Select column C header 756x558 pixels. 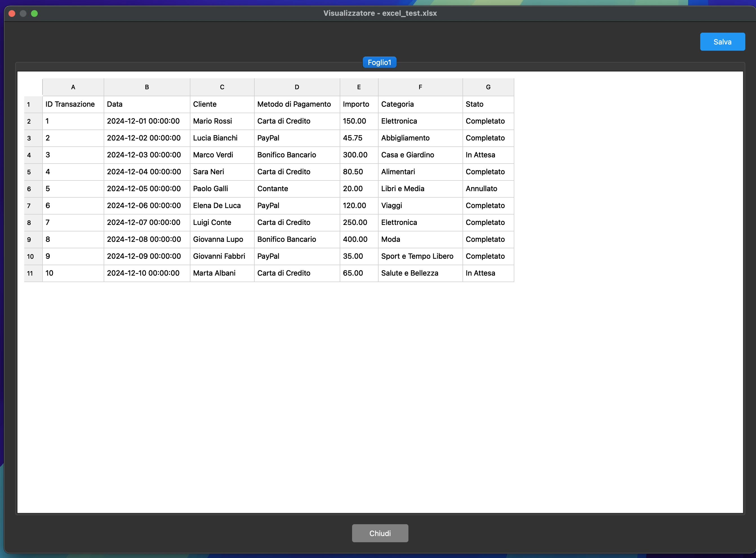click(222, 87)
